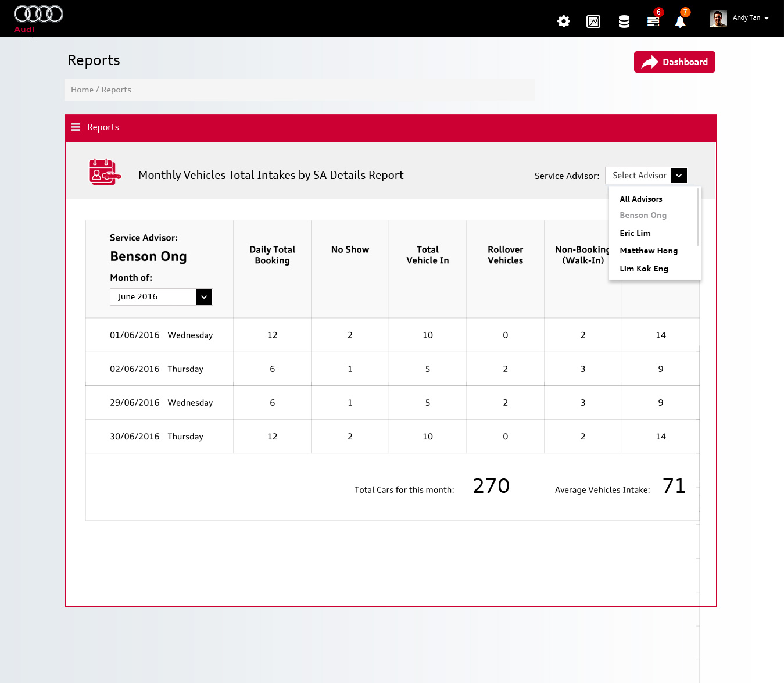Screen dimensions: 784x683
Task: Click Total Vehicle In column header
Action: (428, 255)
